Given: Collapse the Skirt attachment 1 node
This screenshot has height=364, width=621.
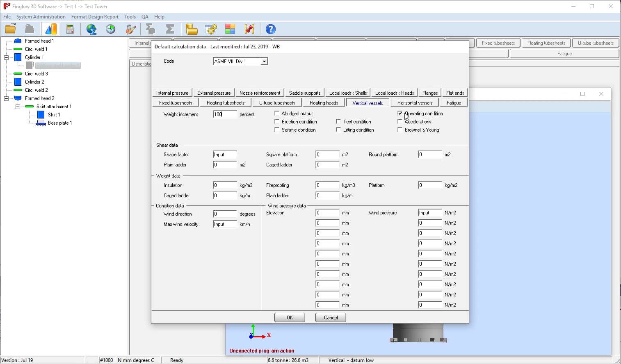Looking at the screenshot, I should 18,107.
